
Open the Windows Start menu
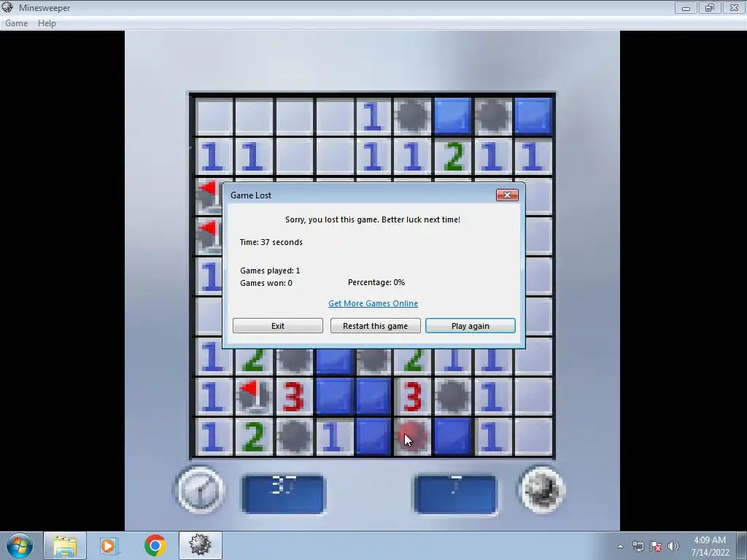20,545
